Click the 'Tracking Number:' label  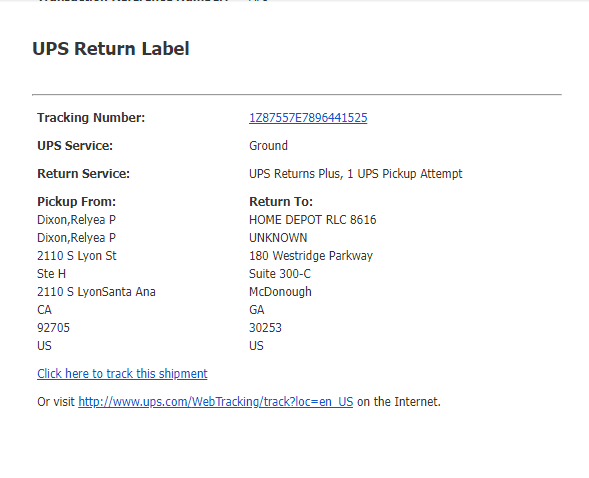point(91,118)
